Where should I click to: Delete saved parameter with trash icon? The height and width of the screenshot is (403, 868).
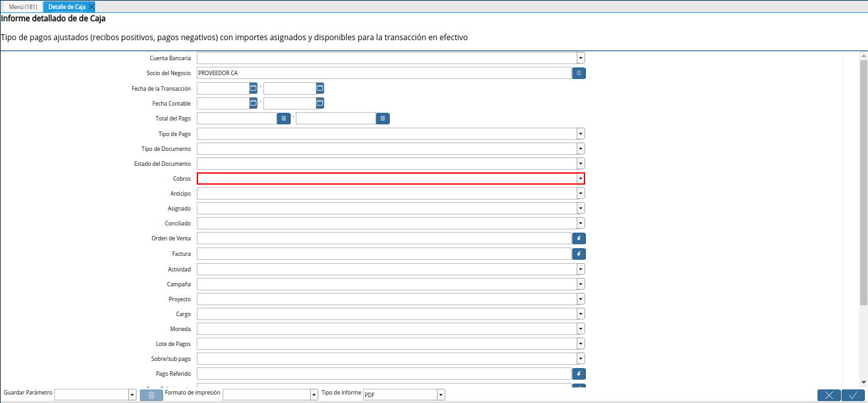(151, 395)
